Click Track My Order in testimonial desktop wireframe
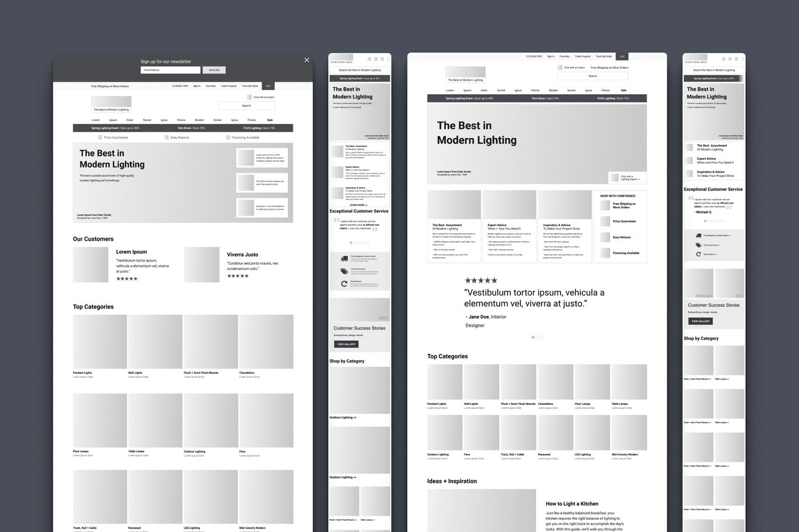Screen dimensions: 799x532 click(x=604, y=56)
